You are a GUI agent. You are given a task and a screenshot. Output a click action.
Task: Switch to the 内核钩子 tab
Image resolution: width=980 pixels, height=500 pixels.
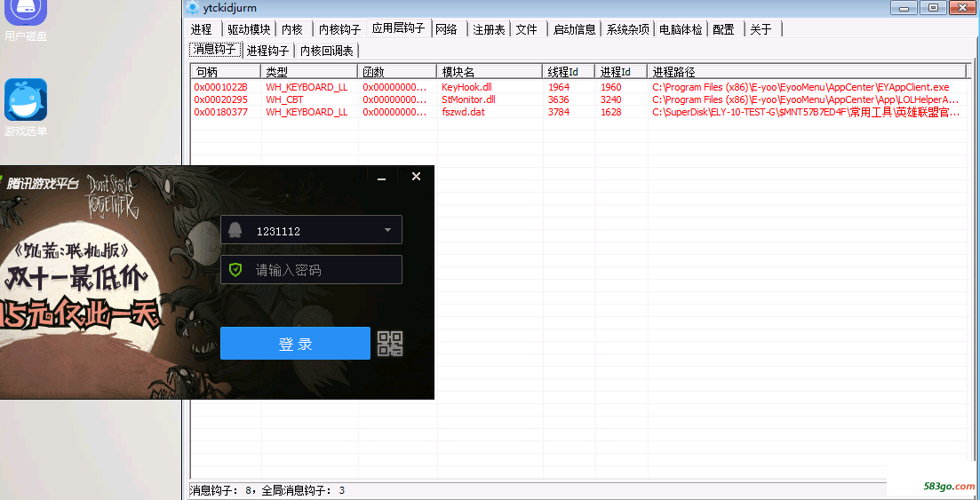340,29
